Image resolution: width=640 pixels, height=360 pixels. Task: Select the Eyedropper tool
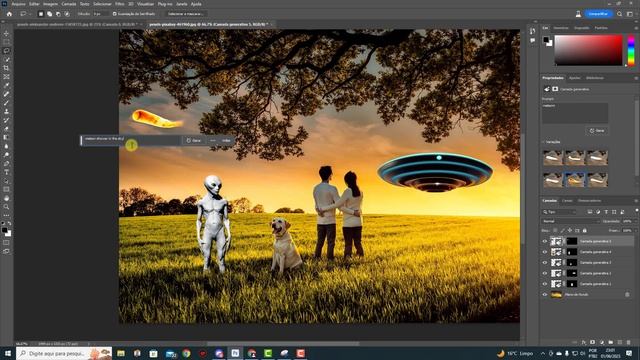point(6,85)
